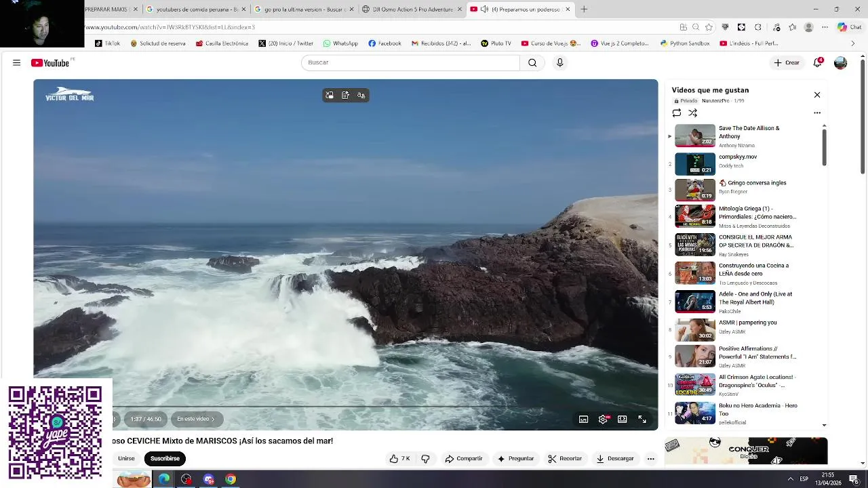The width and height of the screenshot is (868, 488).
Task: Expand bookmarks bar overflow chevron
Action: (x=852, y=43)
